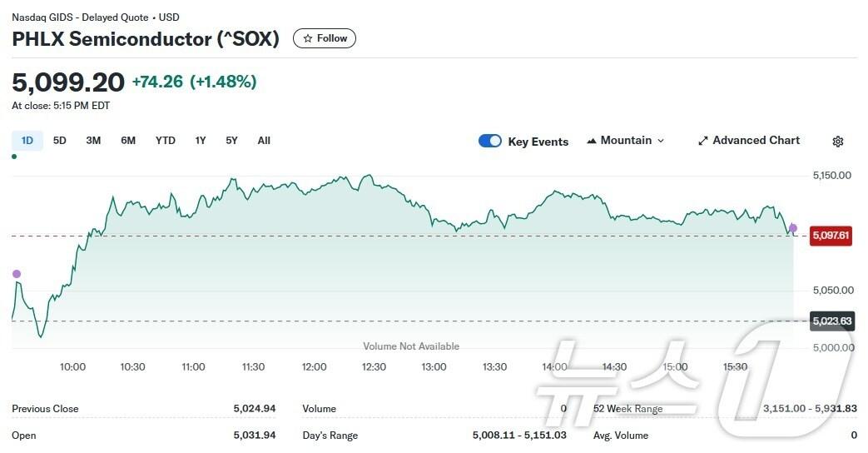Click the Mountain chart type icon

[592, 141]
